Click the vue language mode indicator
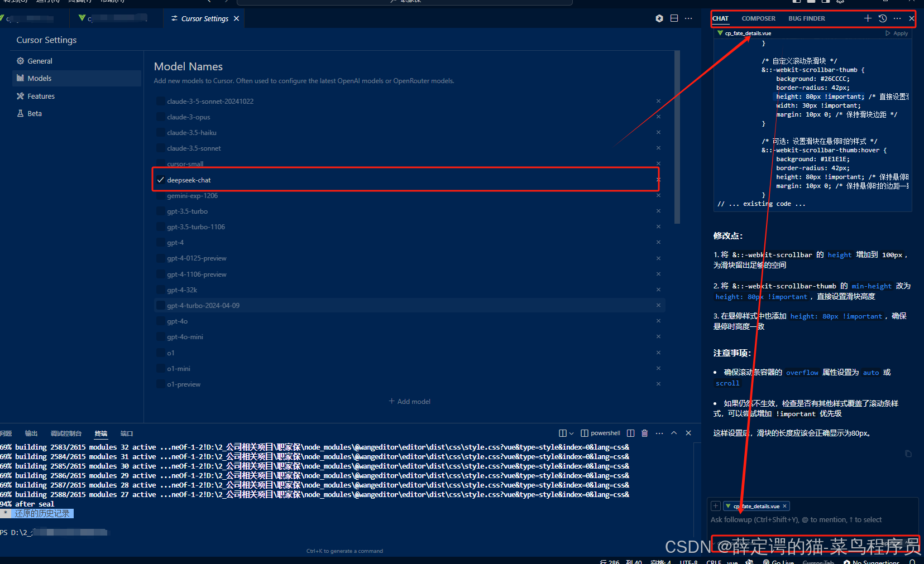The width and height of the screenshot is (924, 564). click(732, 561)
